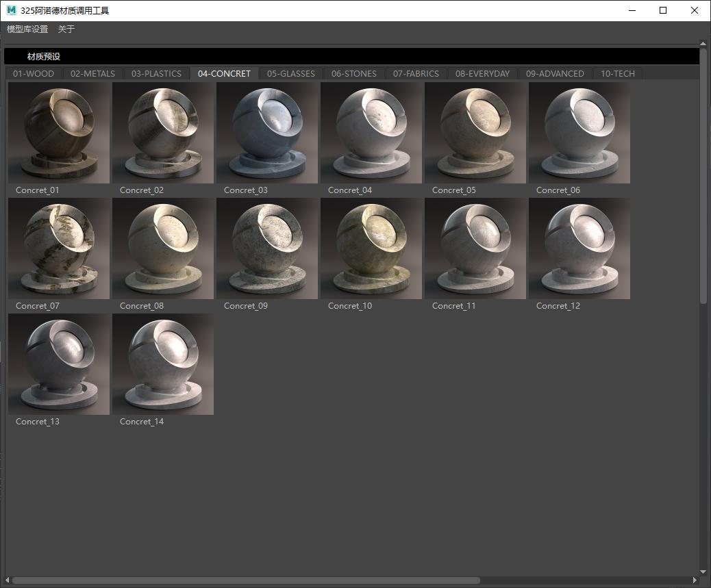Pick the Concret_09 material preview
Screen dimensions: 711x588
[267, 248]
